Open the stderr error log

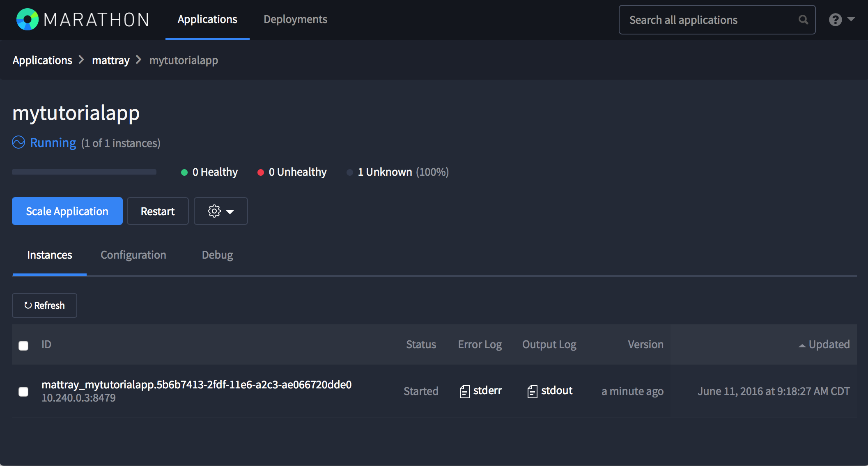pos(481,391)
